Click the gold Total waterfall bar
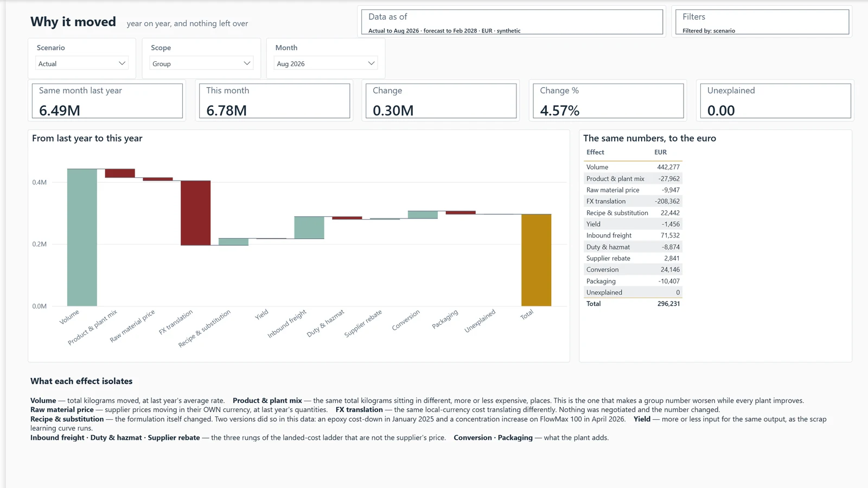 pos(537,260)
